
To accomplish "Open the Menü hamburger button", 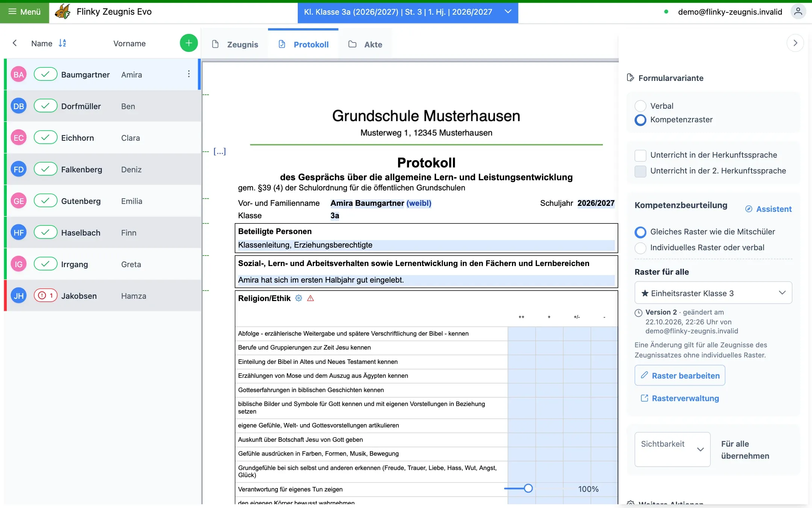I will [24, 12].
